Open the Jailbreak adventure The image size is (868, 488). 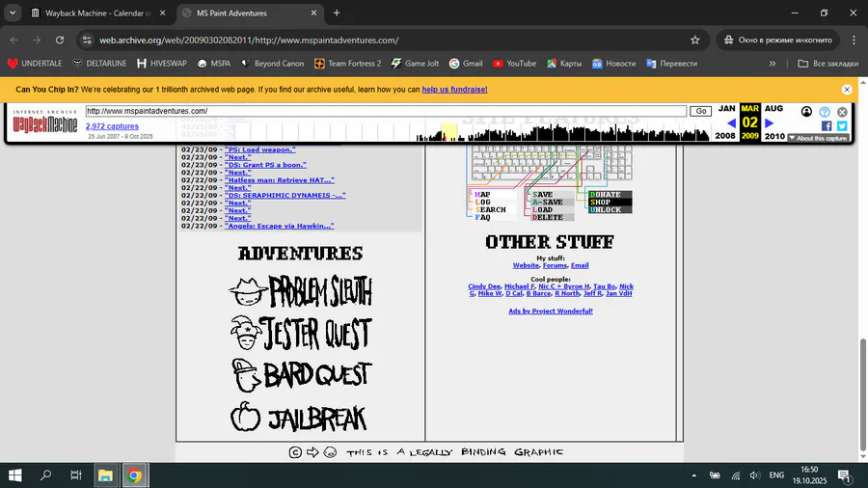pyautogui.click(x=299, y=417)
